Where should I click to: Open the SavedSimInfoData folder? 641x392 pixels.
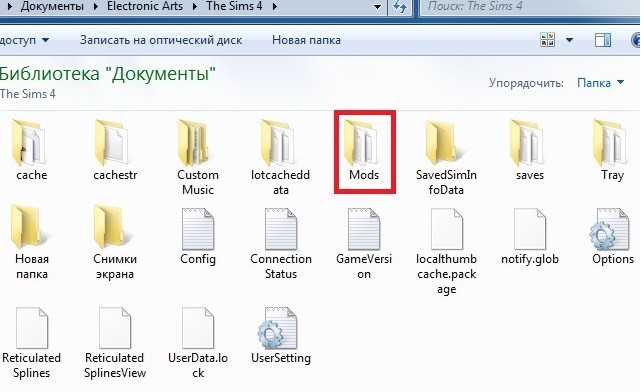446,157
